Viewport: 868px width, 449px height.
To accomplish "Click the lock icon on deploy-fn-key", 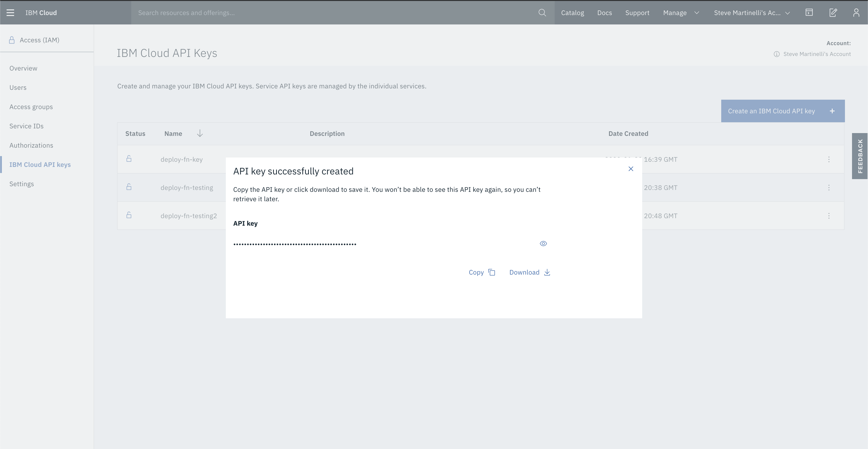I will click(128, 159).
